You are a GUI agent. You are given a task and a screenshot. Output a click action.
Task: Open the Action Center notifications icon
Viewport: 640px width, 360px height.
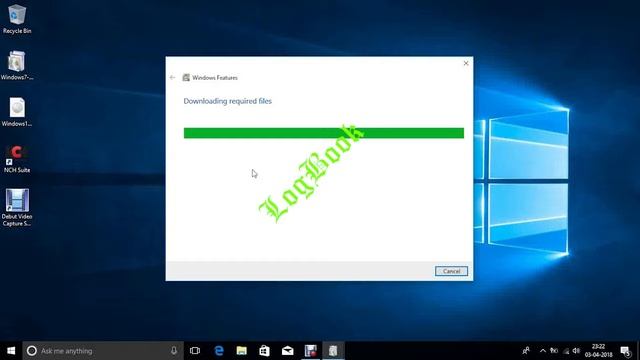pos(625,351)
